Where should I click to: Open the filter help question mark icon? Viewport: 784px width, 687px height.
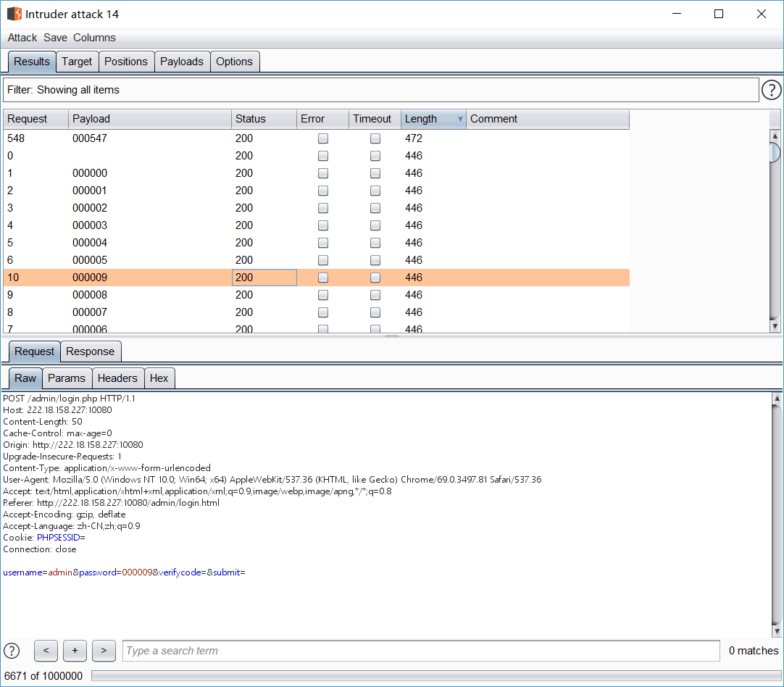tap(772, 90)
